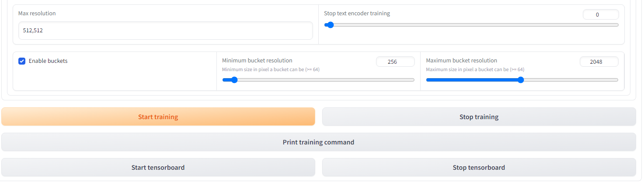Click the Enable buckets label text
Image resolution: width=644 pixels, height=182 pixels.
click(x=48, y=61)
